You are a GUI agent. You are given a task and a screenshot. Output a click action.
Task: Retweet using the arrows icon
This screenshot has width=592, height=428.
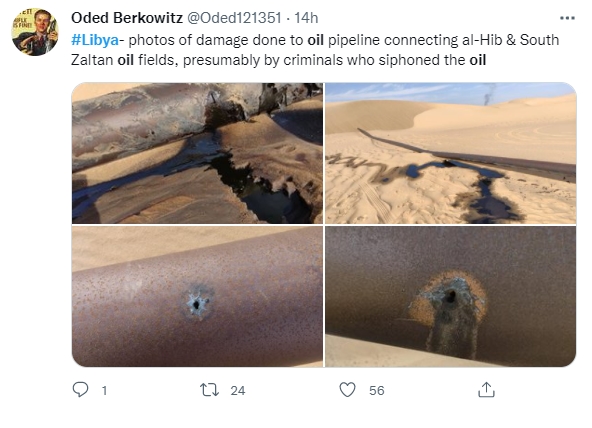pyautogui.click(x=209, y=390)
